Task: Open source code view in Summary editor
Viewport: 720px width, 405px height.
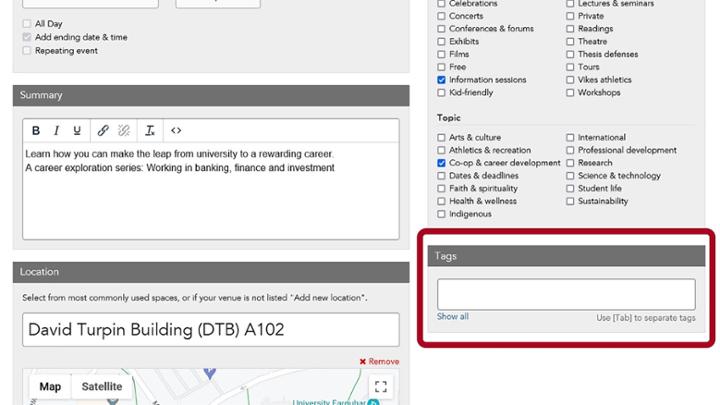Action: pyautogui.click(x=176, y=130)
